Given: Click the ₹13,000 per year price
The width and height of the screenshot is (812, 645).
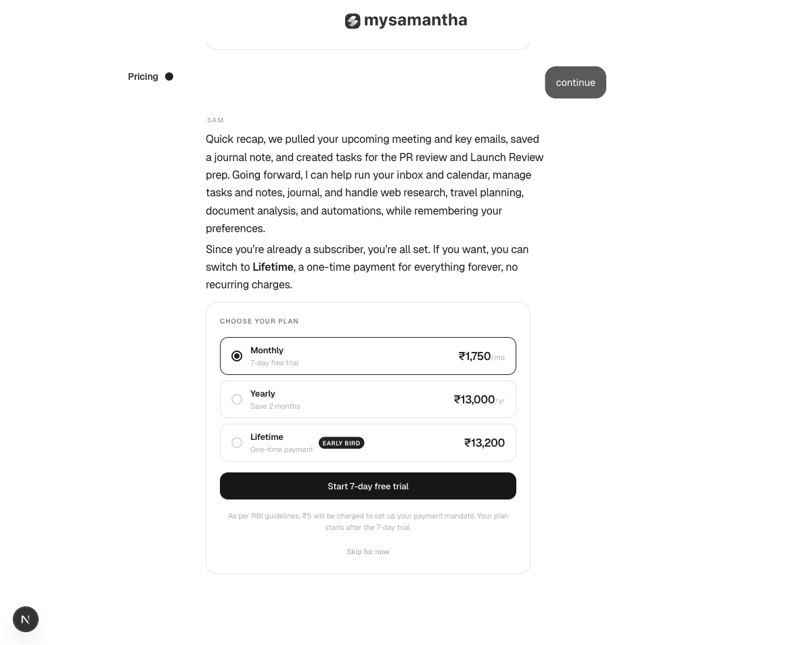Looking at the screenshot, I should pos(479,399).
